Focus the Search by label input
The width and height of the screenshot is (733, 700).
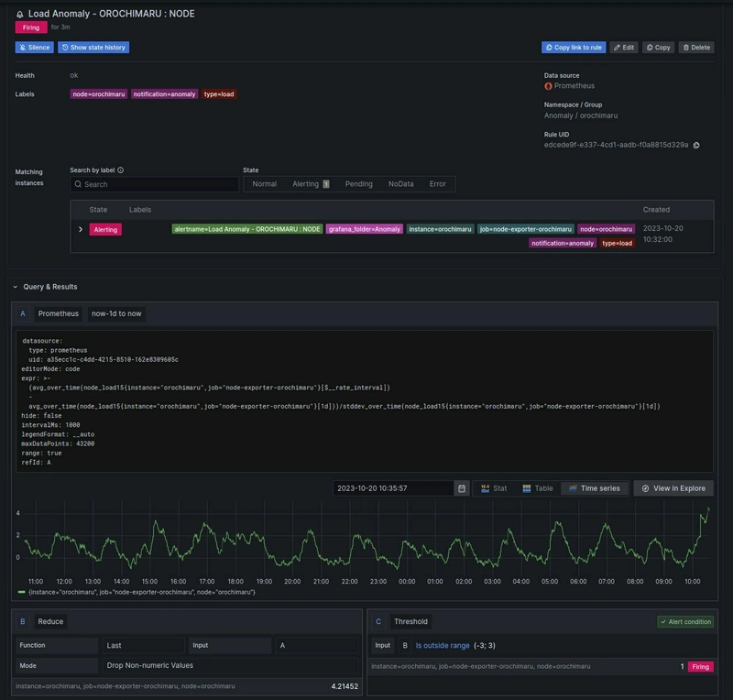pyautogui.click(x=155, y=184)
